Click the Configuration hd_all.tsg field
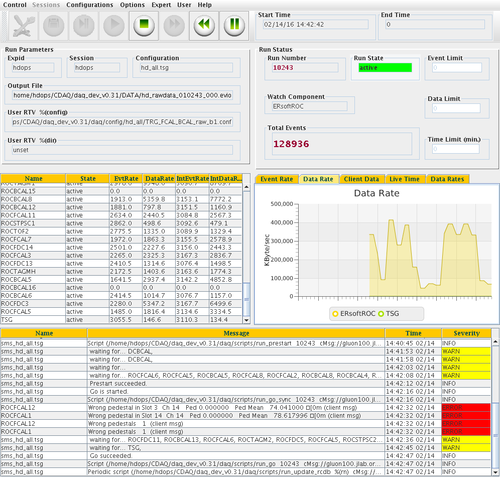The image size is (500, 477). [x=186, y=68]
